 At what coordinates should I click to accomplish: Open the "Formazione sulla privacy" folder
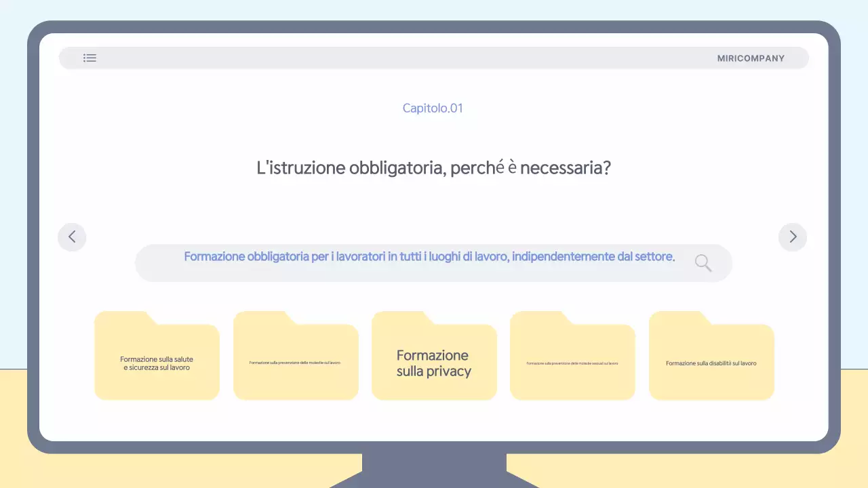tap(433, 355)
